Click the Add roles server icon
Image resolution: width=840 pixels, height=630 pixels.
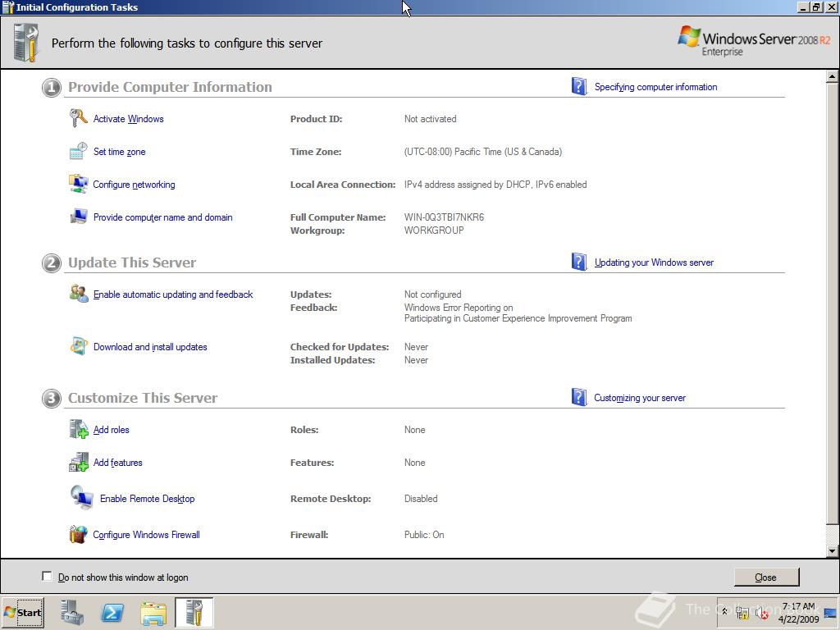(x=78, y=430)
